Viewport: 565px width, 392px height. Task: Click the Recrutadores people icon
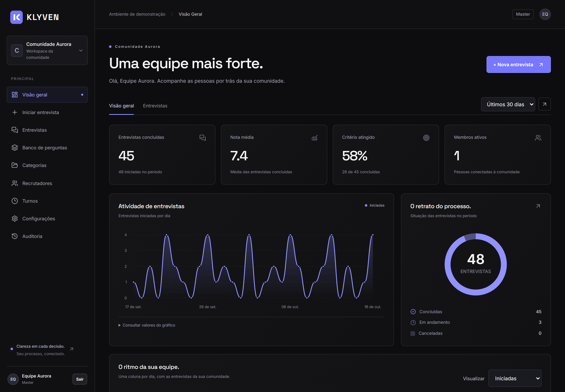coord(15,183)
